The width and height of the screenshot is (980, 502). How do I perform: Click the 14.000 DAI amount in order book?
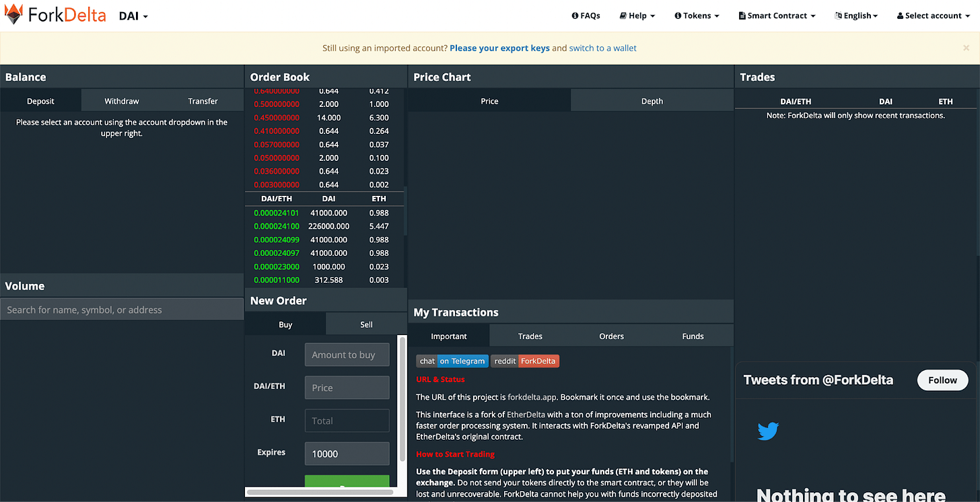click(329, 118)
